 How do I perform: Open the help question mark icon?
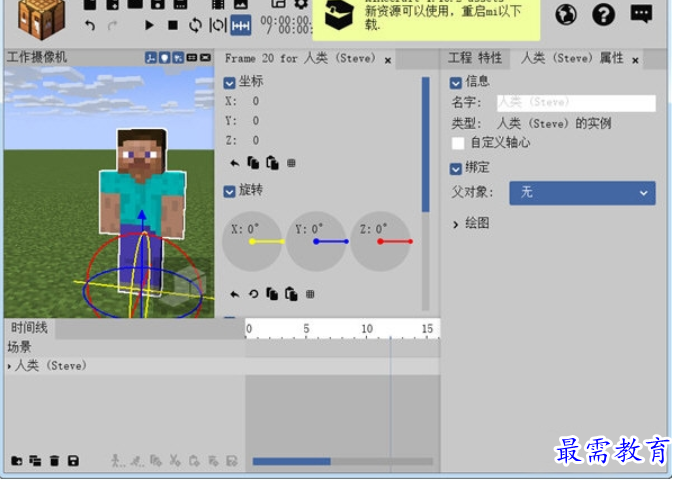point(604,15)
